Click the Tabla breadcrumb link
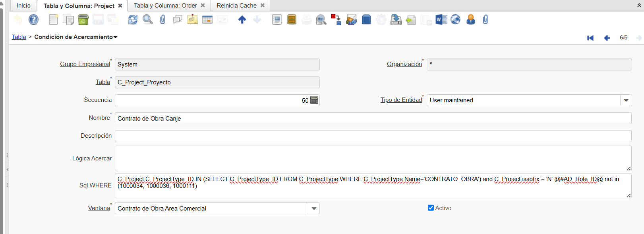The width and height of the screenshot is (644, 234). point(19,37)
